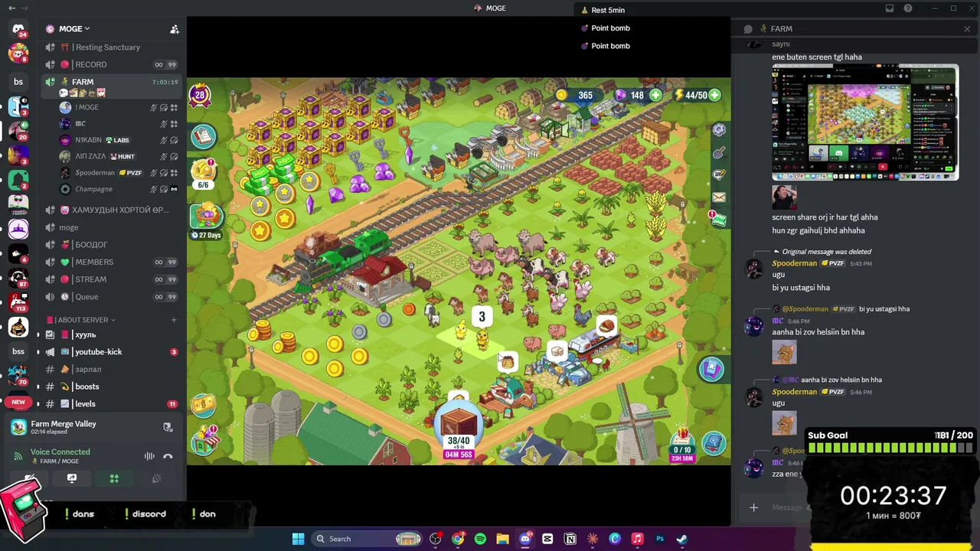
Task: Add an attachment with the plus button
Action: point(753,507)
